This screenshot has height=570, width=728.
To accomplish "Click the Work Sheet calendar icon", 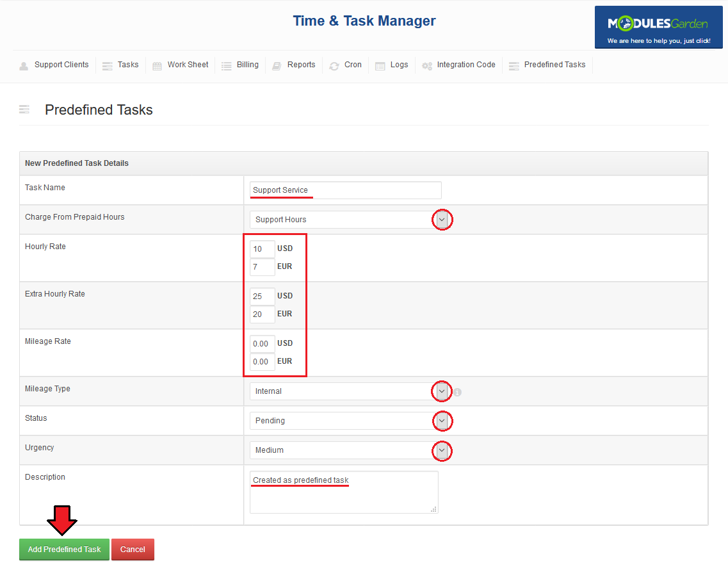I will [x=158, y=66].
